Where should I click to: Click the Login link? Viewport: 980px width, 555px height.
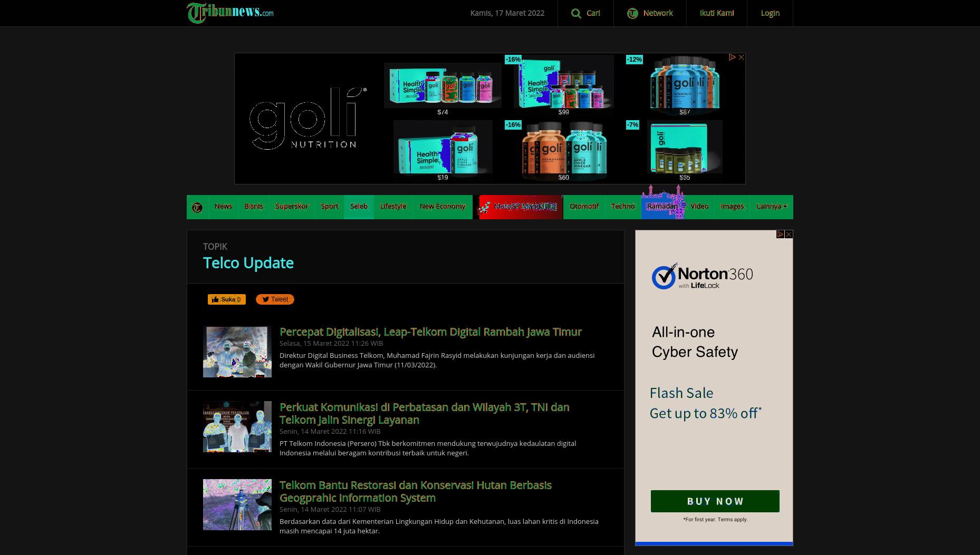(x=770, y=13)
